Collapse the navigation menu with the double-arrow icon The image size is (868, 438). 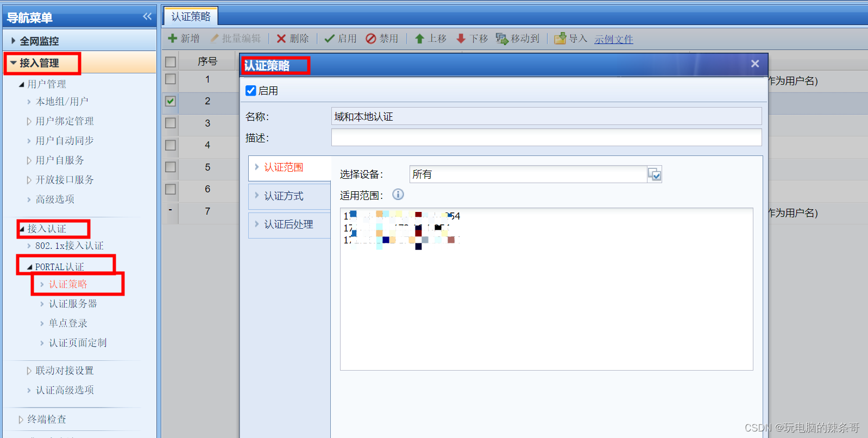click(147, 17)
